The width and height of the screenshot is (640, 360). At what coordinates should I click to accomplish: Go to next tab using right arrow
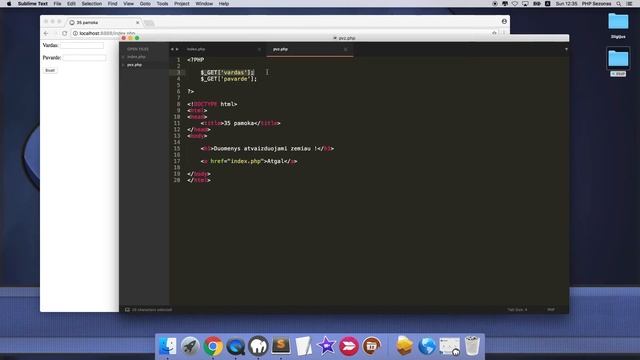point(177,49)
